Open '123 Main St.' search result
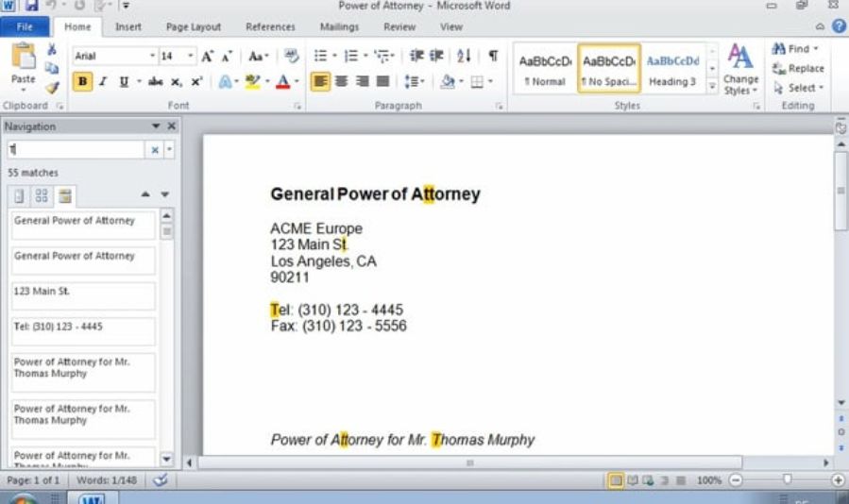This screenshot has width=849, height=504. click(83, 295)
